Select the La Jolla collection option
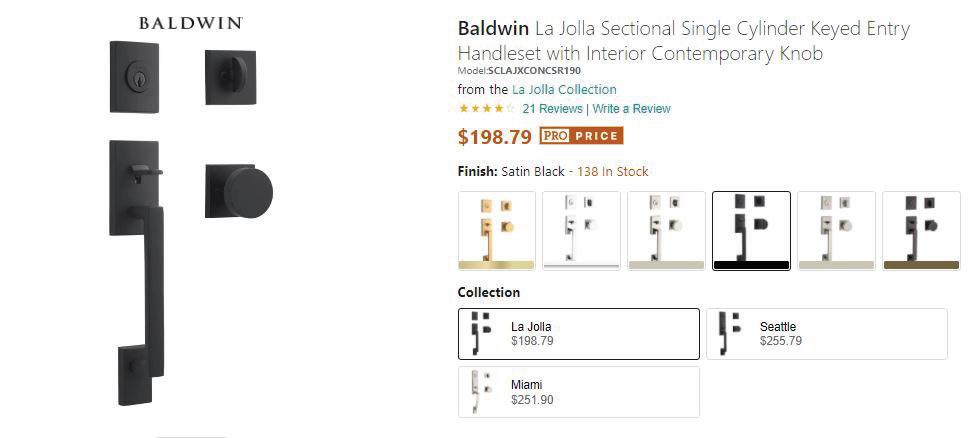Image resolution: width=968 pixels, height=438 pixels. (578, 334)
